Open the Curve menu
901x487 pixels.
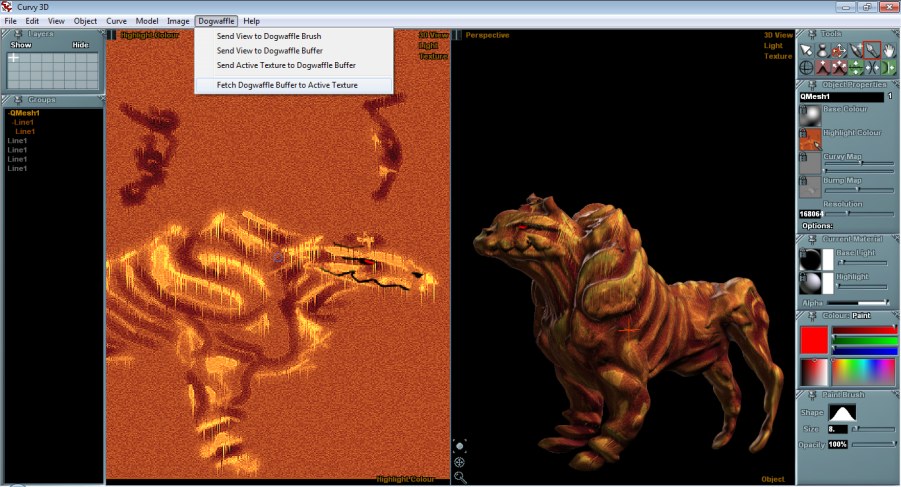(116, 21)
